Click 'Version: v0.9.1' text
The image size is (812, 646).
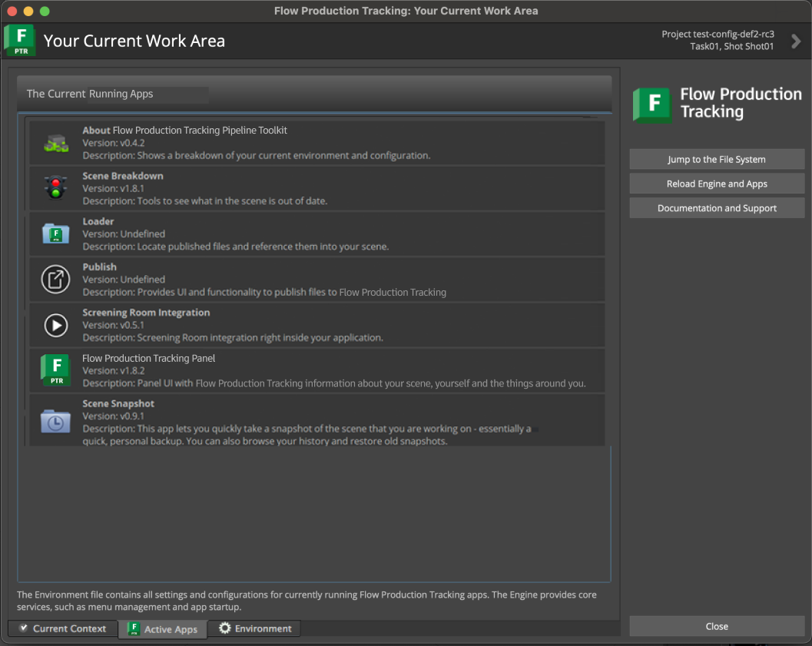click(114, 416)
